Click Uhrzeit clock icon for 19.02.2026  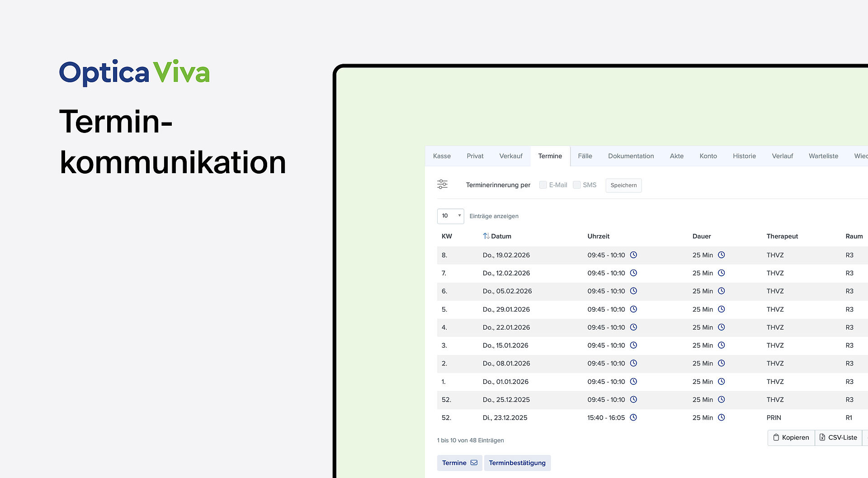633,255
